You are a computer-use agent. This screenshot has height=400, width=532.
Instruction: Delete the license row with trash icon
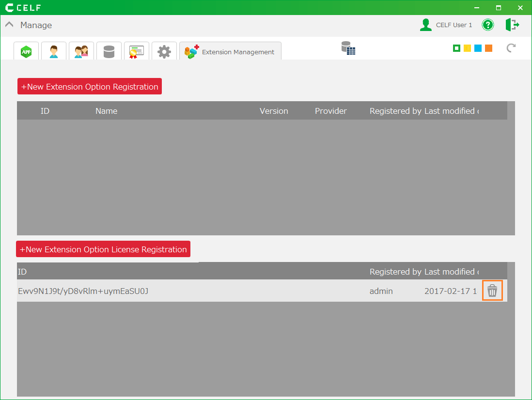pos(492,291)
